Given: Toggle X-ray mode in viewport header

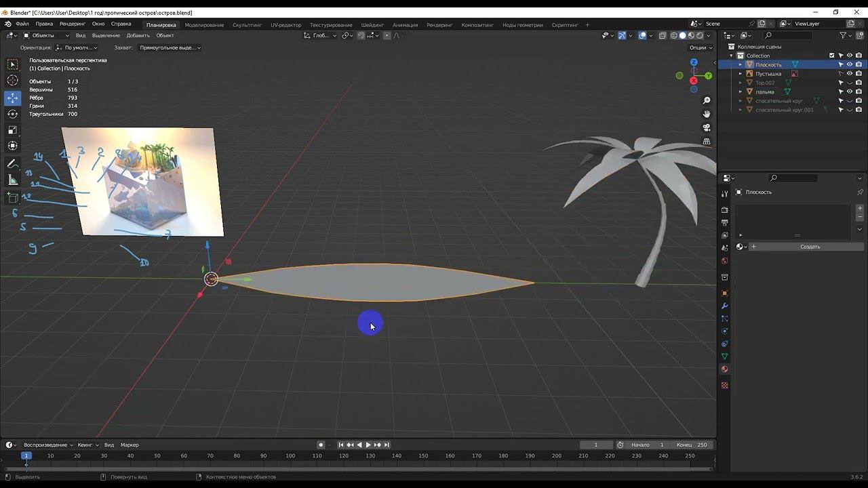Looking at the screenshot, I should coord(662,35).
